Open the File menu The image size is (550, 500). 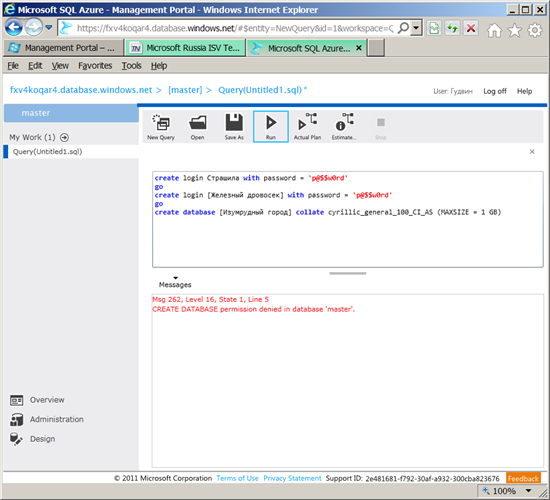(x=13, y=66)
